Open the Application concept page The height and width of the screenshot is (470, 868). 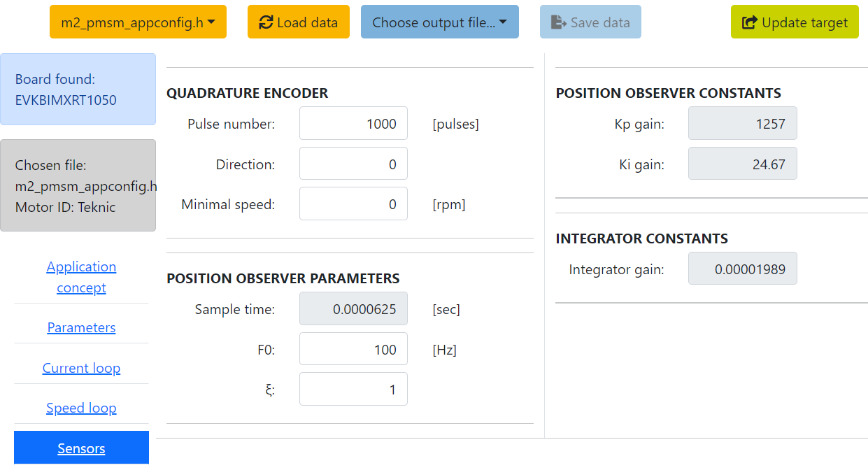(x=81, y=277)
